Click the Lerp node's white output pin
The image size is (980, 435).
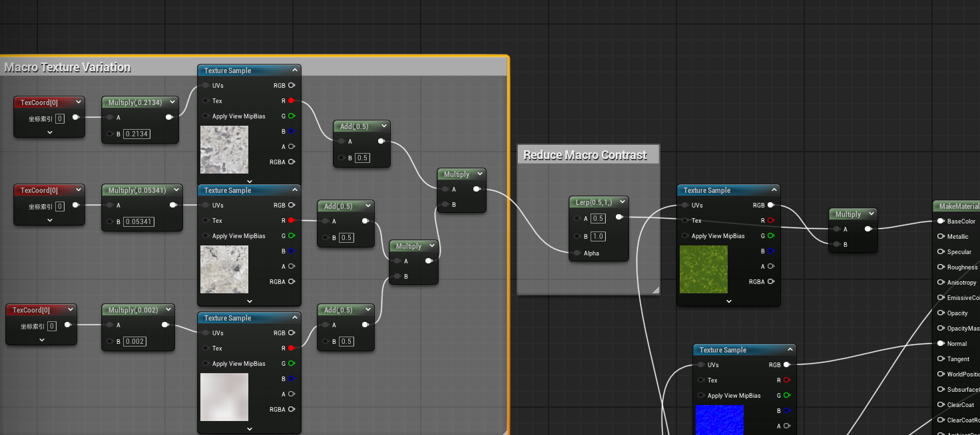(619, 217)
